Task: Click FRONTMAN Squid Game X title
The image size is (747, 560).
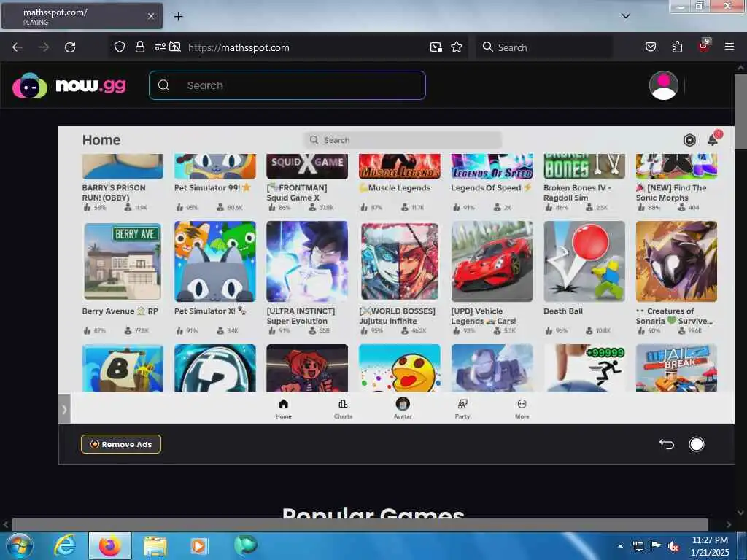Action: 297,192
